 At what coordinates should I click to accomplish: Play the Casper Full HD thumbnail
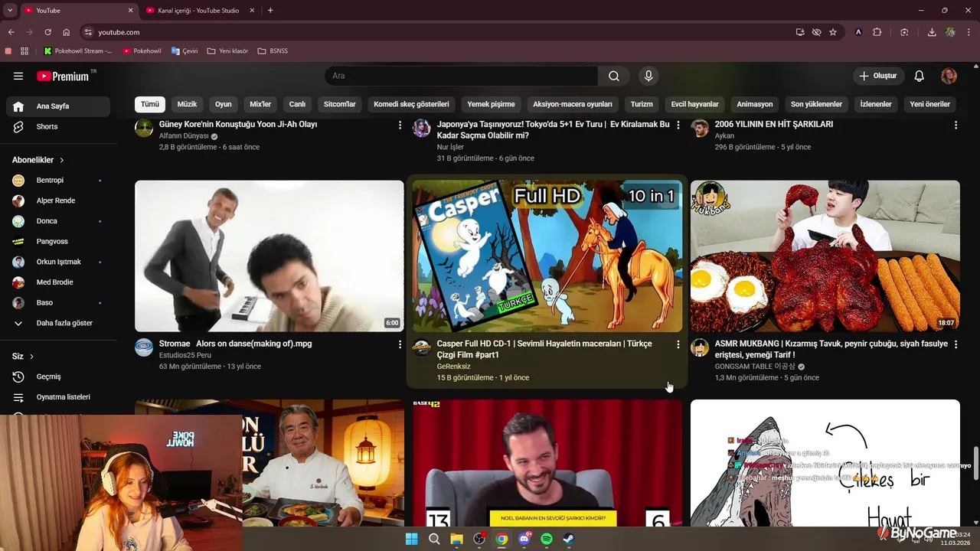(547, 256)
